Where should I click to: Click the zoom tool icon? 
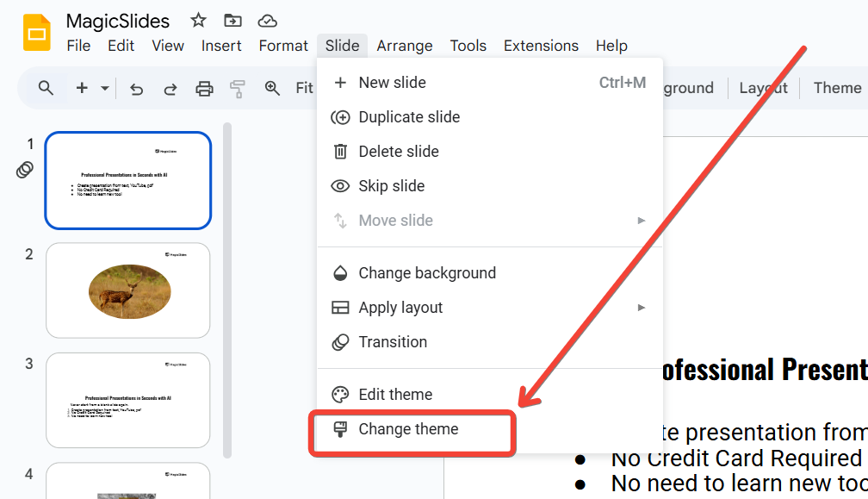pos(272,88)
